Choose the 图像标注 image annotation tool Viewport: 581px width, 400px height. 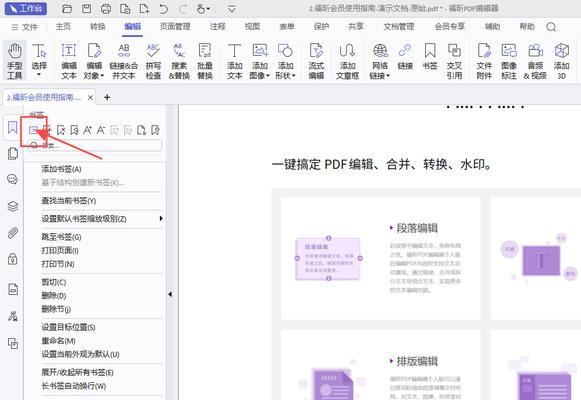click(x=509, y=61)
